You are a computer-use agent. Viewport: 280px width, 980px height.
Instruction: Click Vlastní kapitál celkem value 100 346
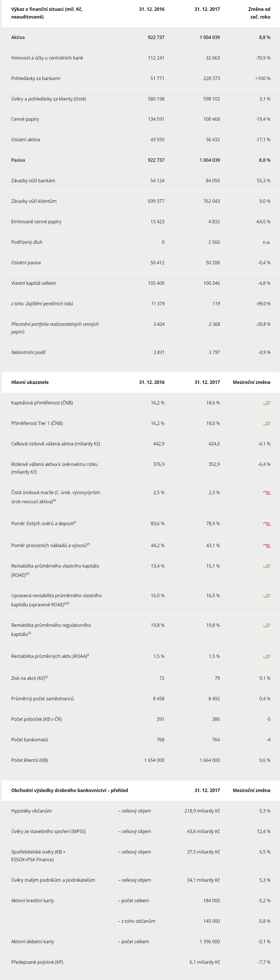(x=211, y=283)
